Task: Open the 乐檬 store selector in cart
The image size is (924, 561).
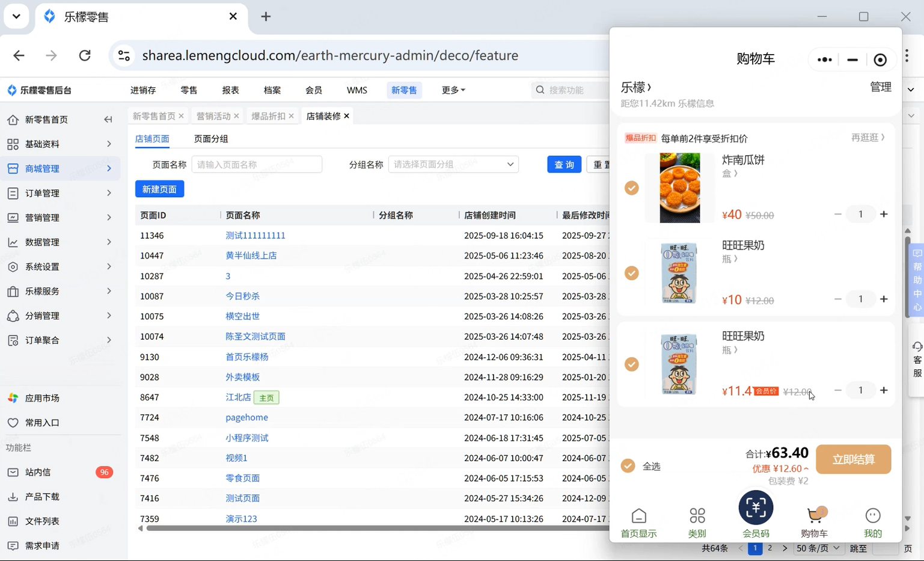Action: [635, 87]
